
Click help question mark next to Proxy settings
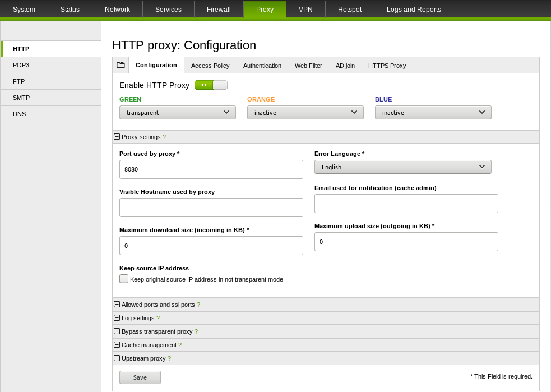[164, 137]
